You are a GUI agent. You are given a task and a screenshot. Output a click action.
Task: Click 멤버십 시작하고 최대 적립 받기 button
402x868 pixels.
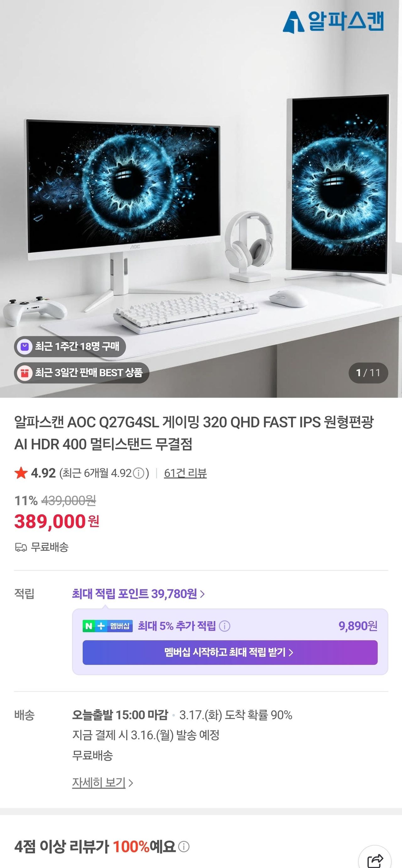tap(230, 652)
